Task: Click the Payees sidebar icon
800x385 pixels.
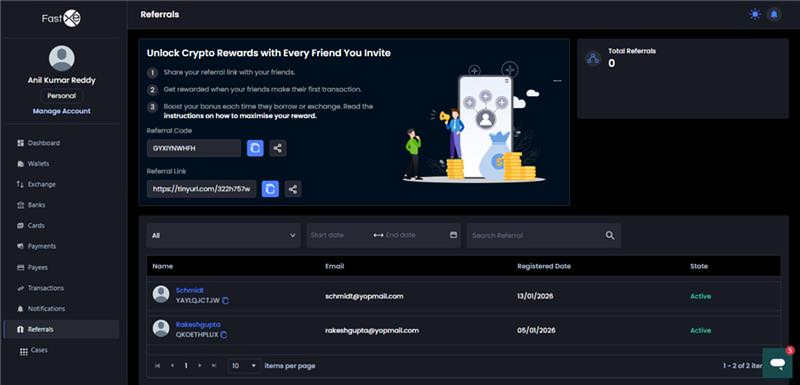Action: pos(20,267)
